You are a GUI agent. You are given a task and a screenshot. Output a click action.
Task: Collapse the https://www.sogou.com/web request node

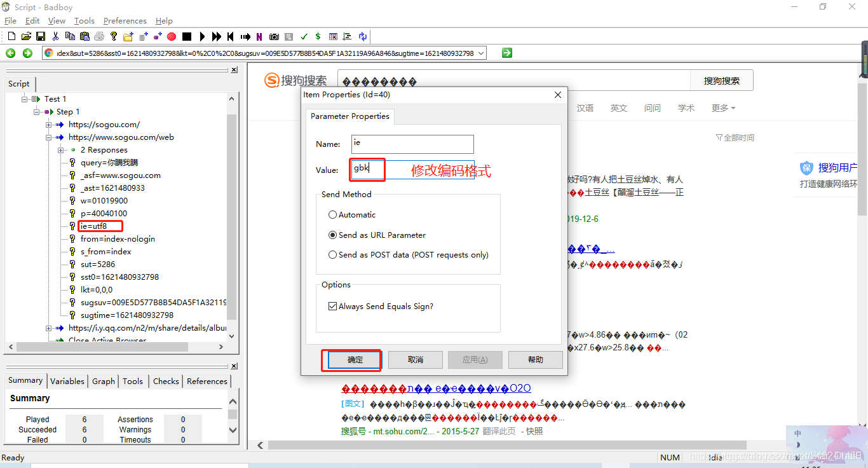(49, 137)
